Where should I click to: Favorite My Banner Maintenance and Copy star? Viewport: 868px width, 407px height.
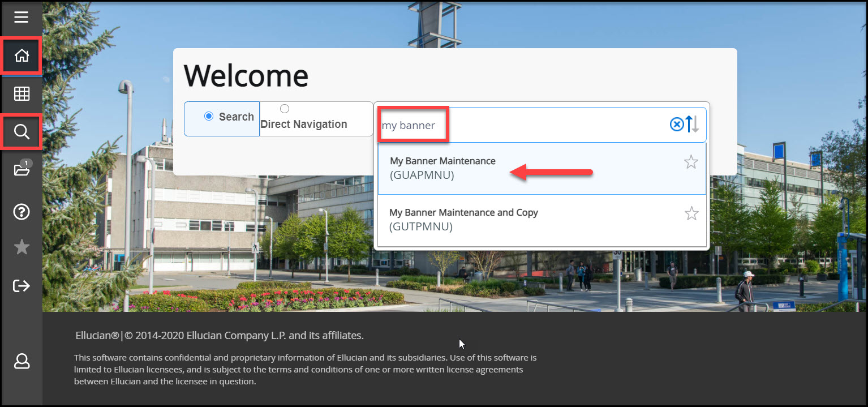[x=691, y=213]
